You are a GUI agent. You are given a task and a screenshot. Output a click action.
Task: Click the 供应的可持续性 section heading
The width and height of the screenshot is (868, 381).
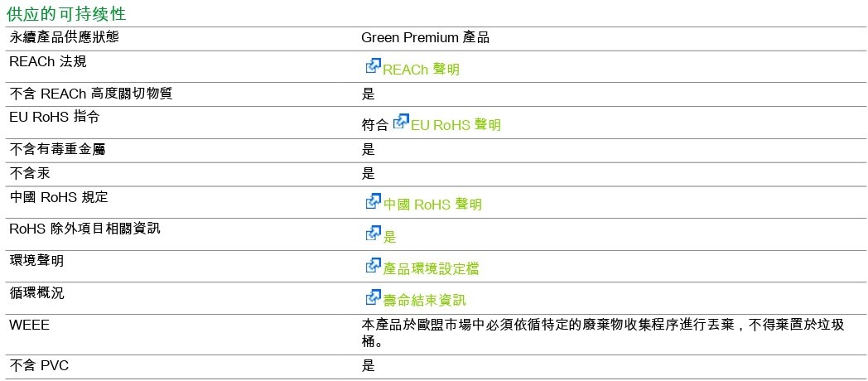point(66,14)
